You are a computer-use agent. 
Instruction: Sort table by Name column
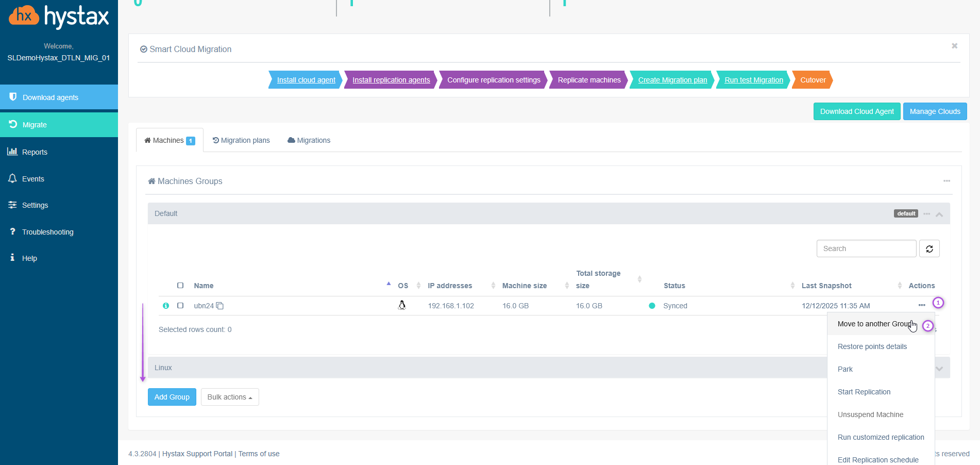204,286
